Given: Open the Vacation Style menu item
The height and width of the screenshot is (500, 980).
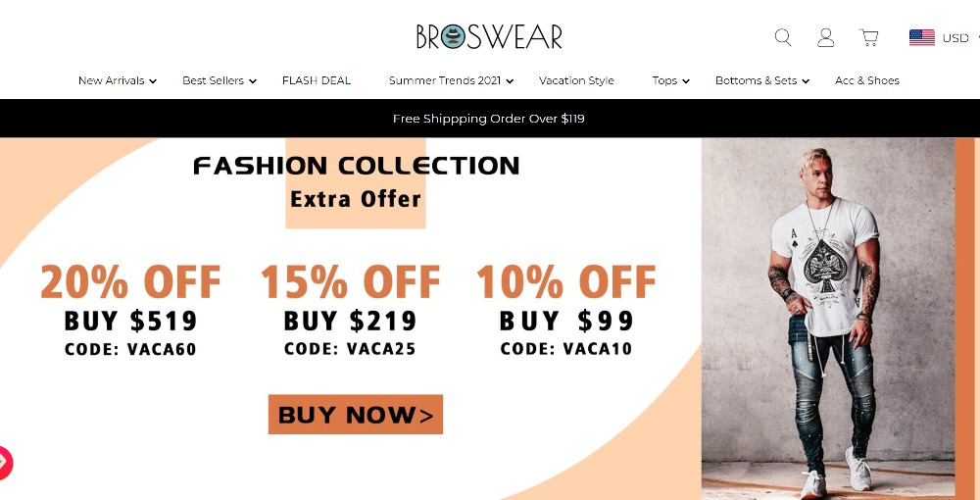Looking at the screenshot, I should [x=576, y=80].
